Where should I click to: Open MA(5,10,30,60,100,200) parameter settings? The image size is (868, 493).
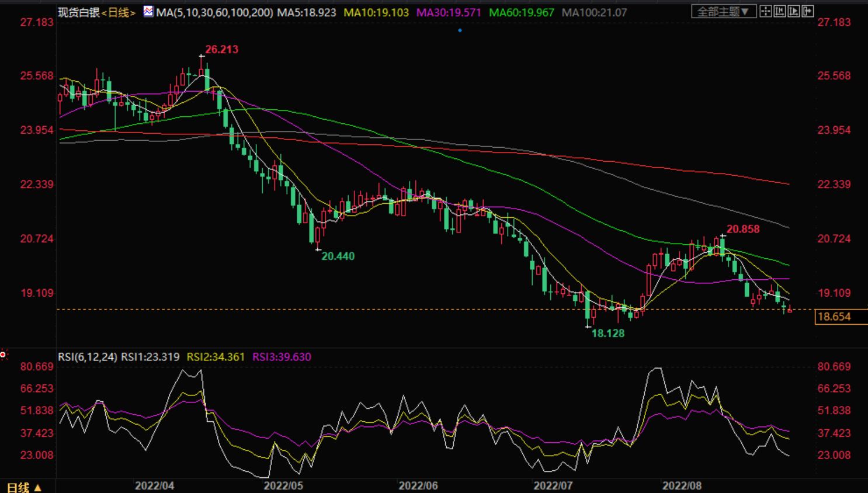(214, 12)
